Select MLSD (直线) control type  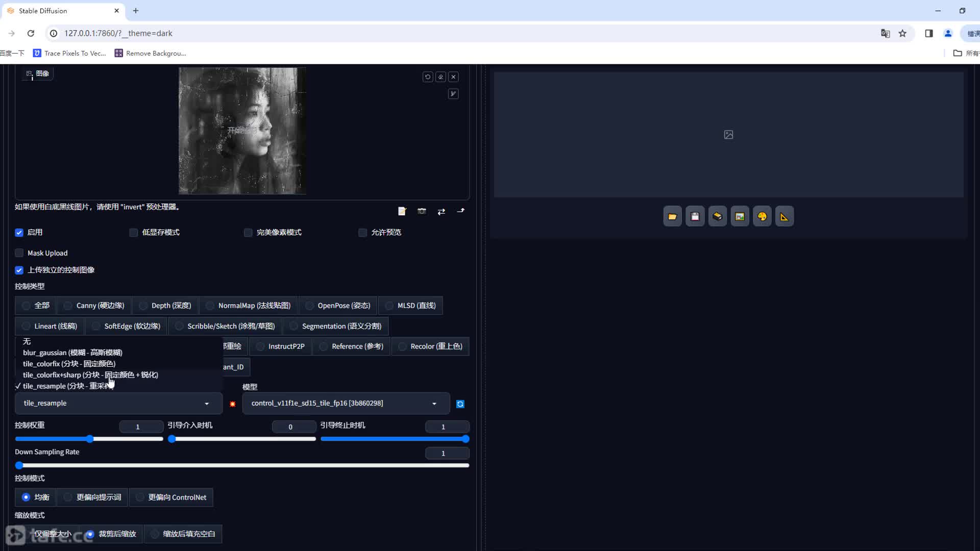point(410,306)
